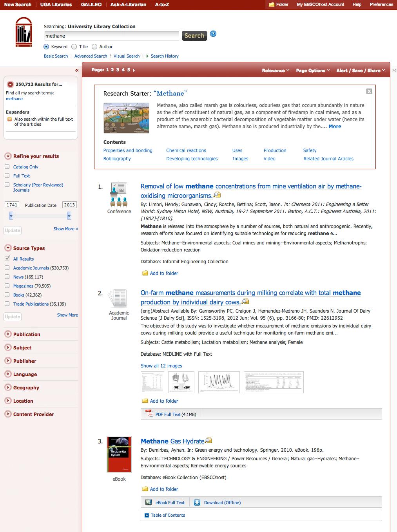Open the Folder icon in top bar
The height and width of the screenshot is (532, 397).
271,5
